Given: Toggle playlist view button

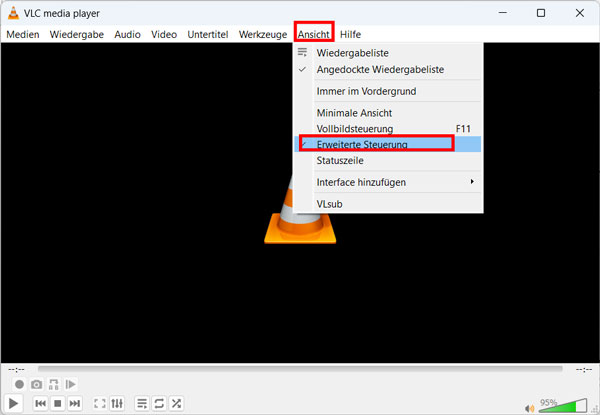Looking at the screenshot, I should pyautogui.click(x=142, y=403).
